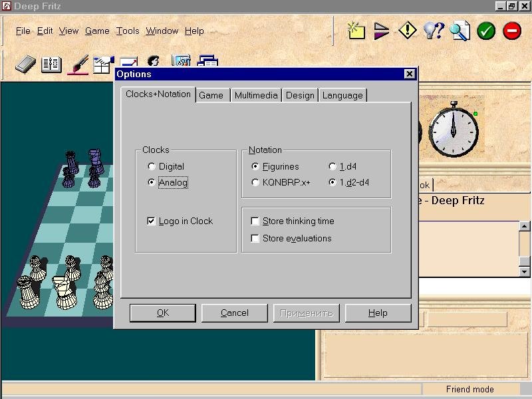Click the magnifying glass document icon
The image size is (532, 399).
(x=460, y=31)
